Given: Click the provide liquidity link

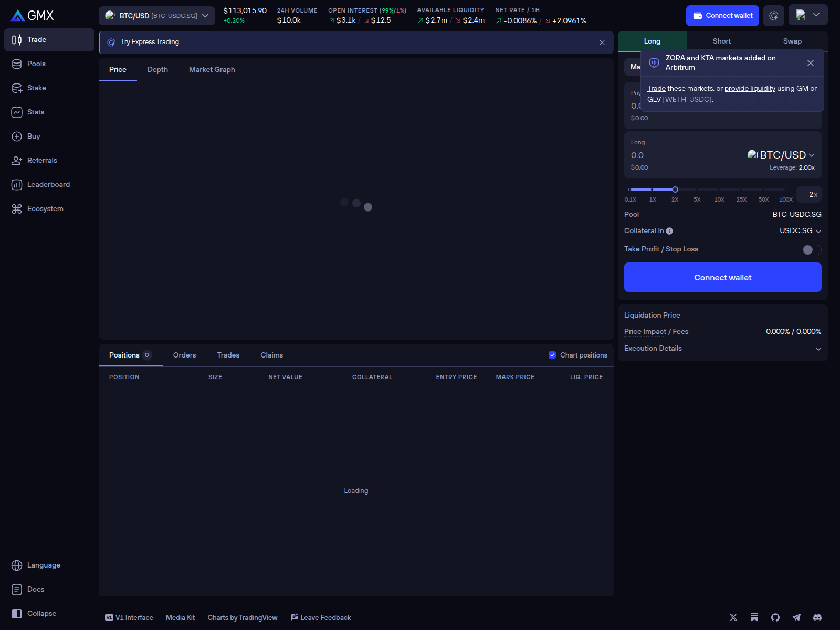Looking at the screenshot, I should 750,89.
